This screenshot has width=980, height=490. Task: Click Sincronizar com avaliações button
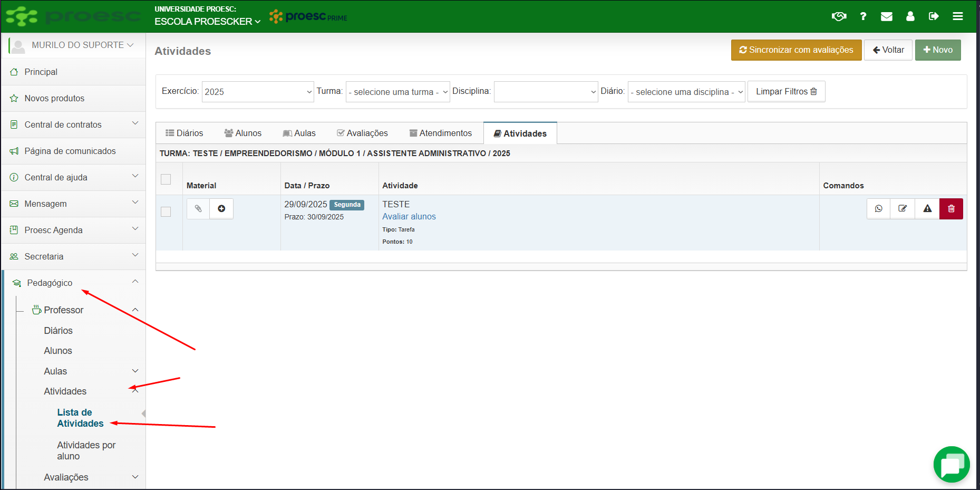point(796,50)
